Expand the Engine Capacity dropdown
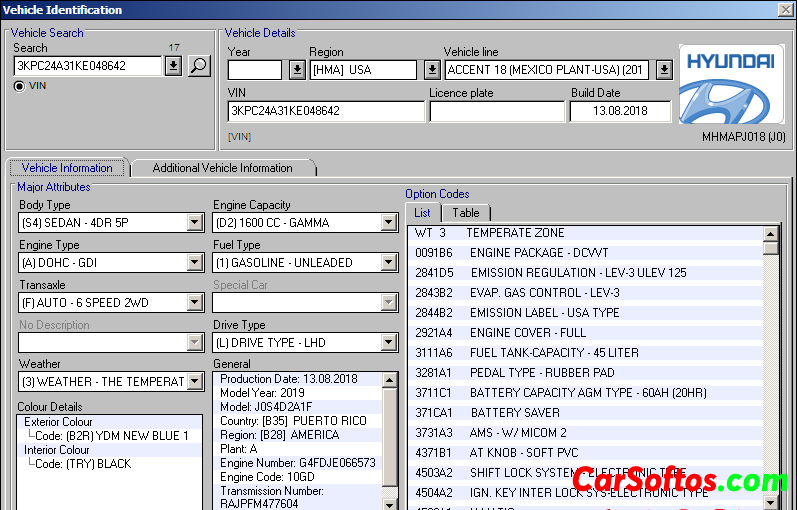The width and height of the screenshot is (797, 510). [x=389, y=223]
